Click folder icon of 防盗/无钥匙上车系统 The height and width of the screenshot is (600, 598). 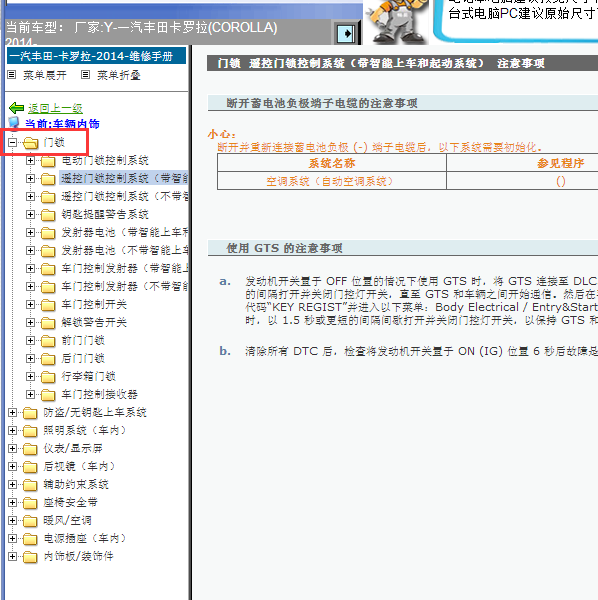click(x=30, y=413)
